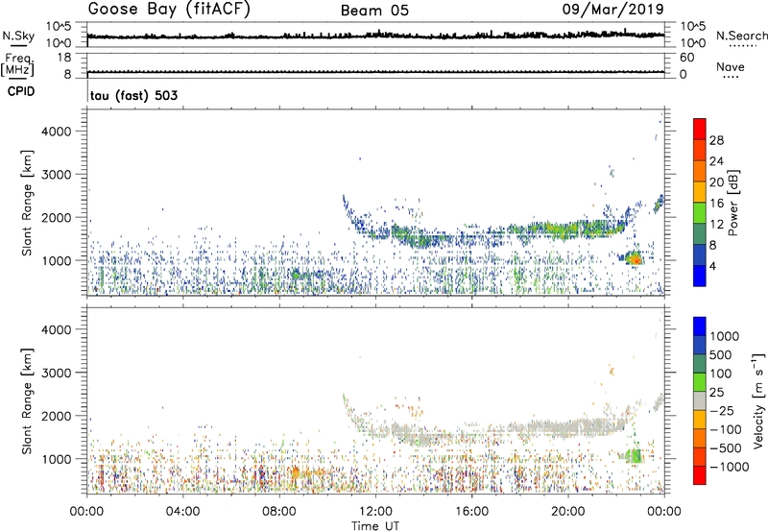Viewport: 768px width, 532px height.
Task: Click the "60" Nave axis tick
Action: (x=686, y=58)
